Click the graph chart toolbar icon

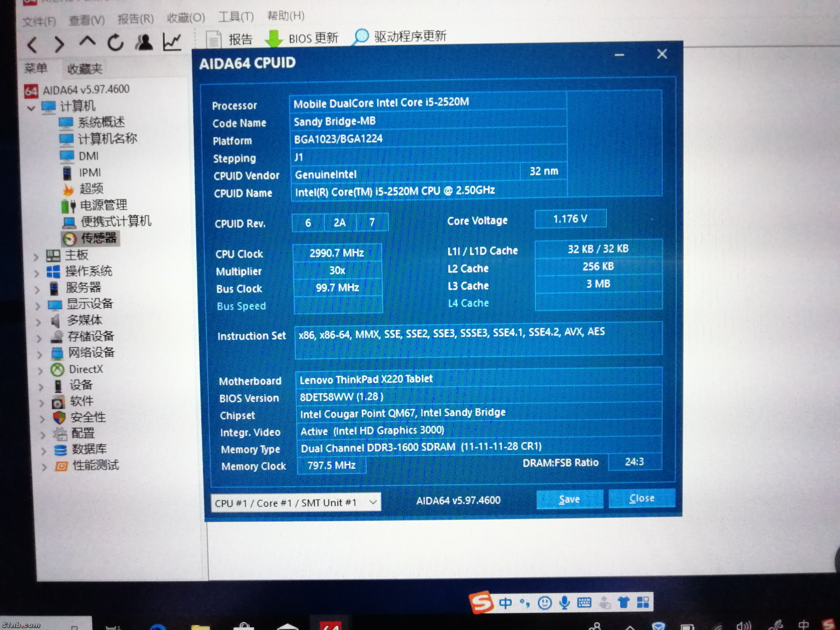(172, 42)
